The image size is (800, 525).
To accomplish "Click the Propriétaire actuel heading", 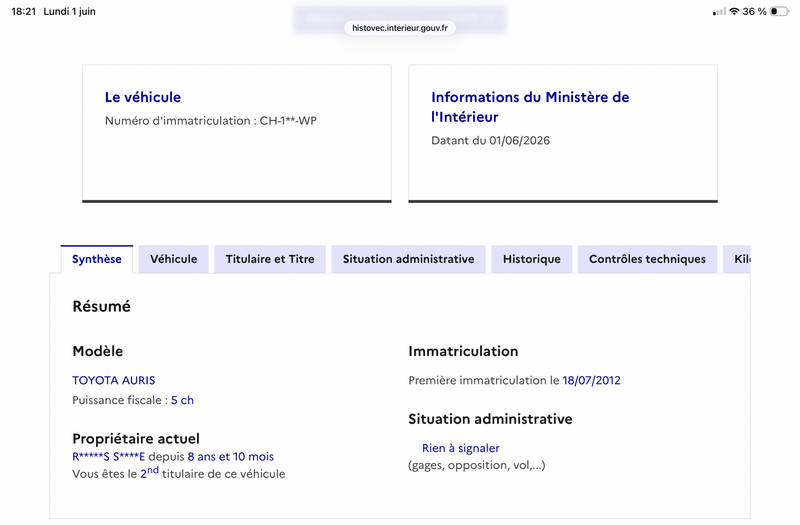I will point(136,439).
